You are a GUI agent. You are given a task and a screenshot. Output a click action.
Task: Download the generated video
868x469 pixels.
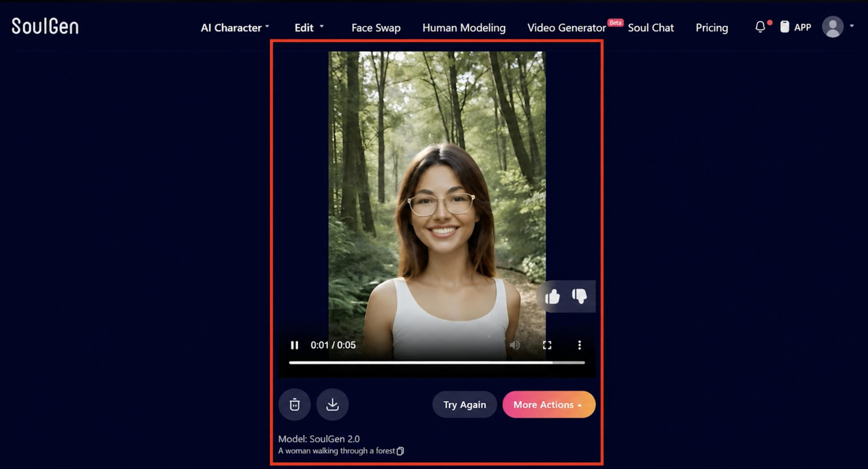tap(332, 404)
